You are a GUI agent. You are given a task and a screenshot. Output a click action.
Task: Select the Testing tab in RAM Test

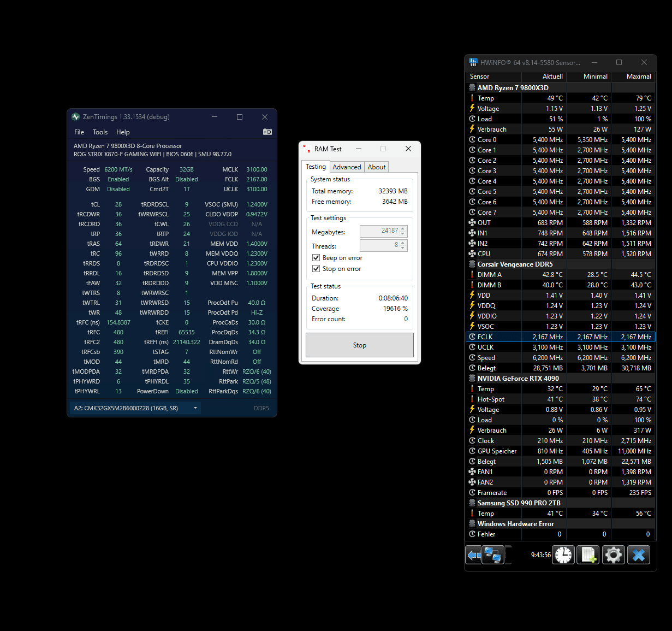click(x=316, y=167)
